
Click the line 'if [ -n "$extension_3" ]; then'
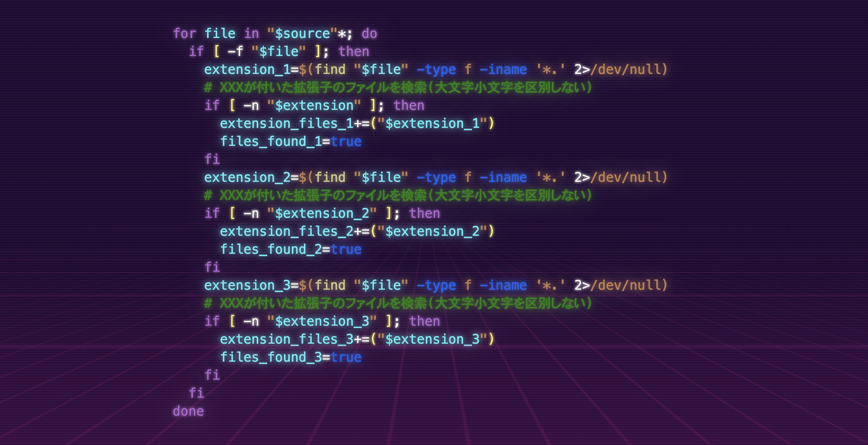(x=322, y=321)
